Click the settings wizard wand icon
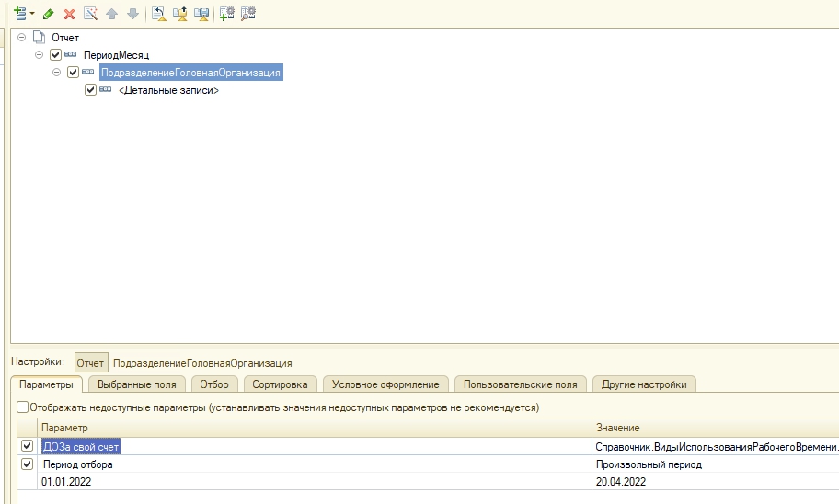 90,14
